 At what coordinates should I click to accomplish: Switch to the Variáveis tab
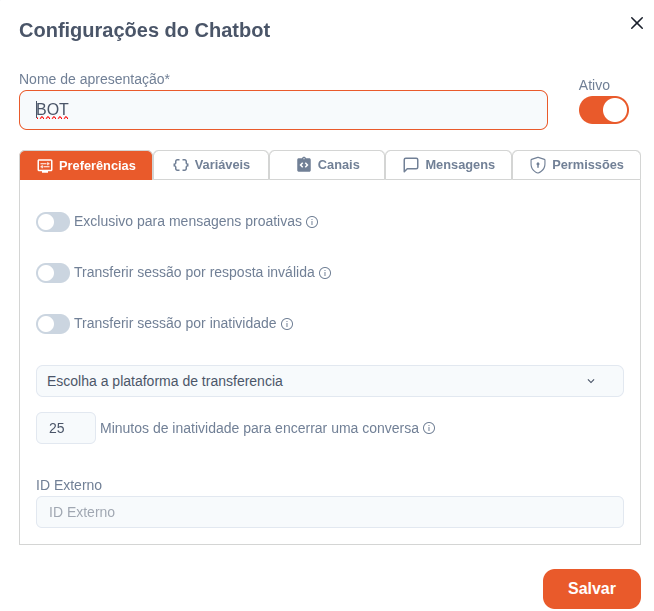click(211, 165)
